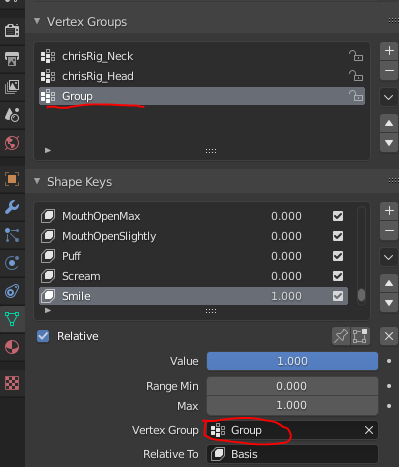
Task: Toggle lock on chrisRig_Neck vertex group
Action: [356, 56]
